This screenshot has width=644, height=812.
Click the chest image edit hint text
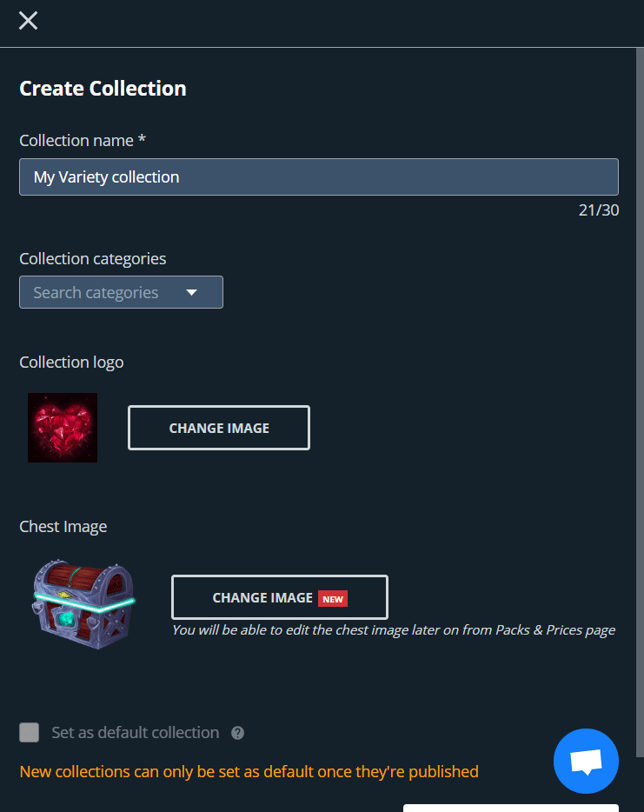point(394,630)
